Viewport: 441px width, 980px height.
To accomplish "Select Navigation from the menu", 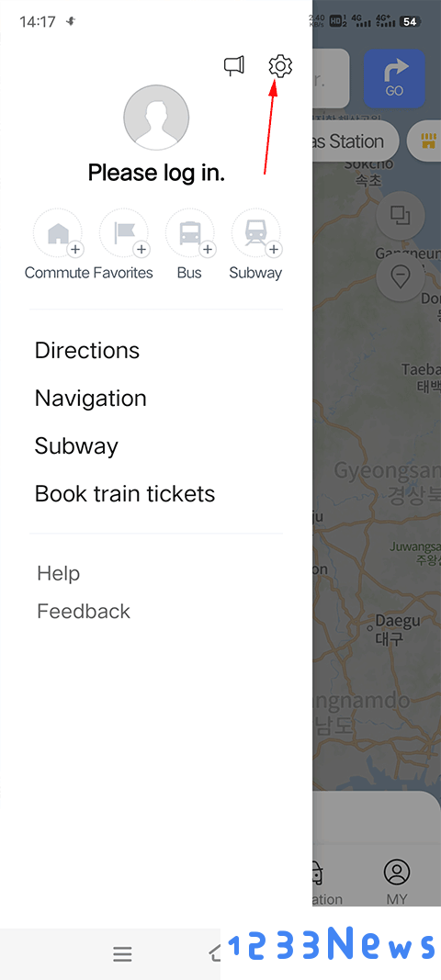I will (x=91, y=398).
